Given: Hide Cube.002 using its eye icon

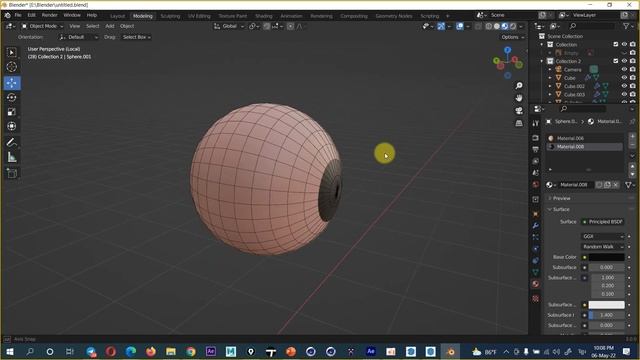Looking at the screenshot, I should pos(624,86).
